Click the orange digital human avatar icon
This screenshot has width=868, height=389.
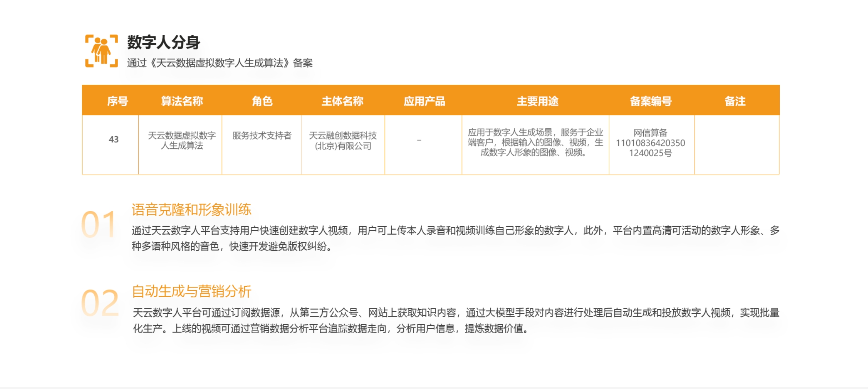[x=101, y=51]
